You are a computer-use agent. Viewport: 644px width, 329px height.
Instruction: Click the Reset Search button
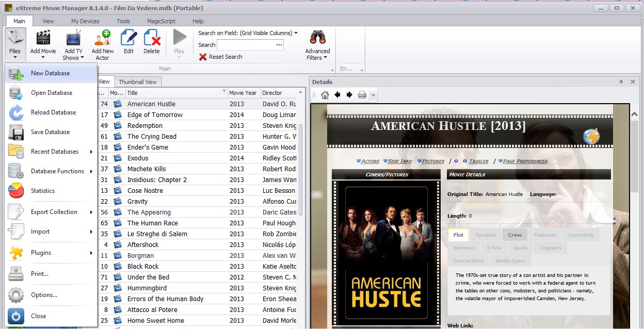(x=221, y=57)
